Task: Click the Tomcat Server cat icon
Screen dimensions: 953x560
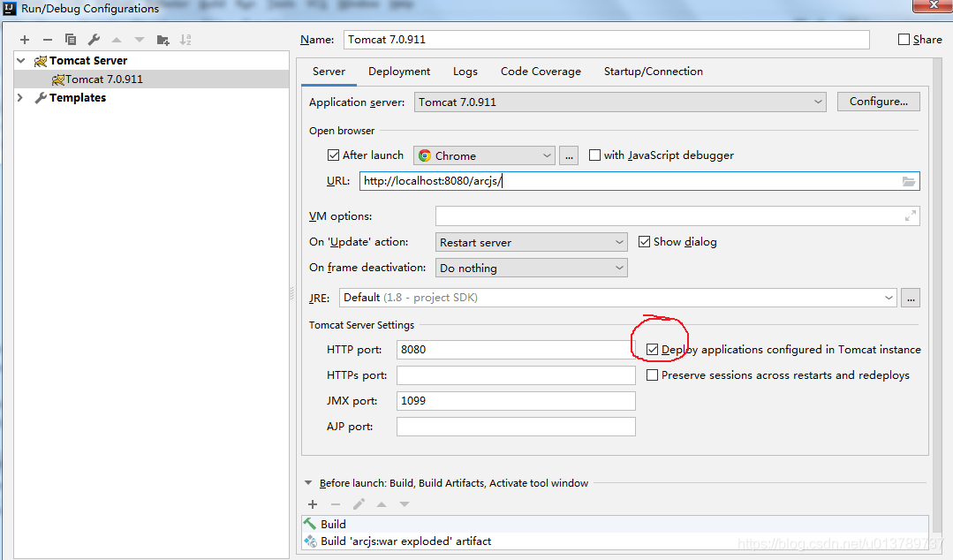Action: tap(41, 61)
